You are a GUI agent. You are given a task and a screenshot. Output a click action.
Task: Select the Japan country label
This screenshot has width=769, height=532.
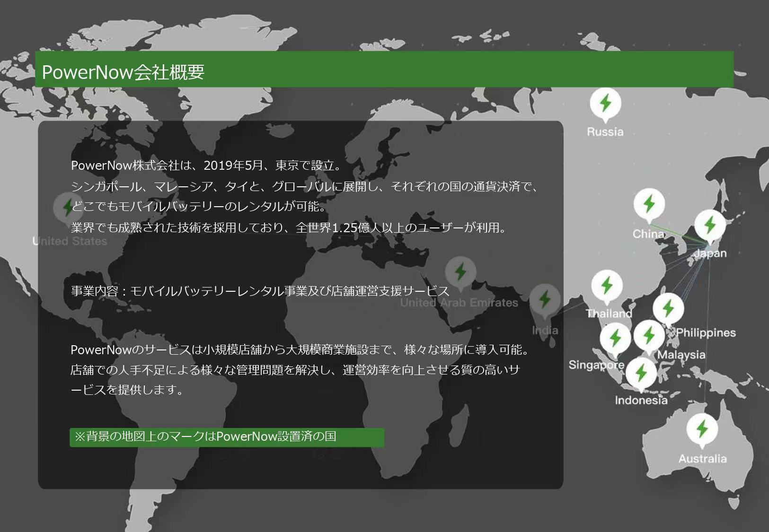(x=711, y=253)
